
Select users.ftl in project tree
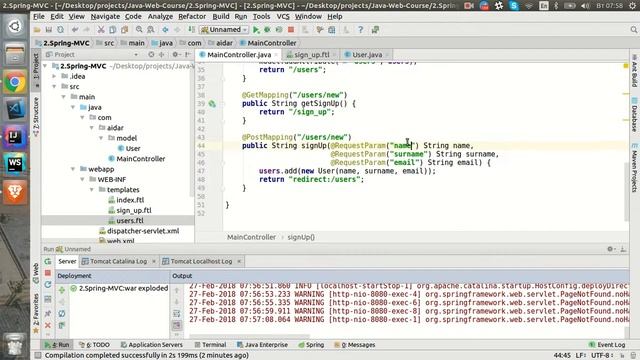[118, 220]
